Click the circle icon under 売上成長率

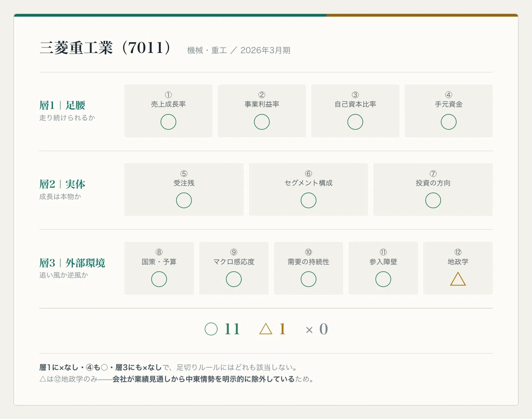[x=168, y=122]
